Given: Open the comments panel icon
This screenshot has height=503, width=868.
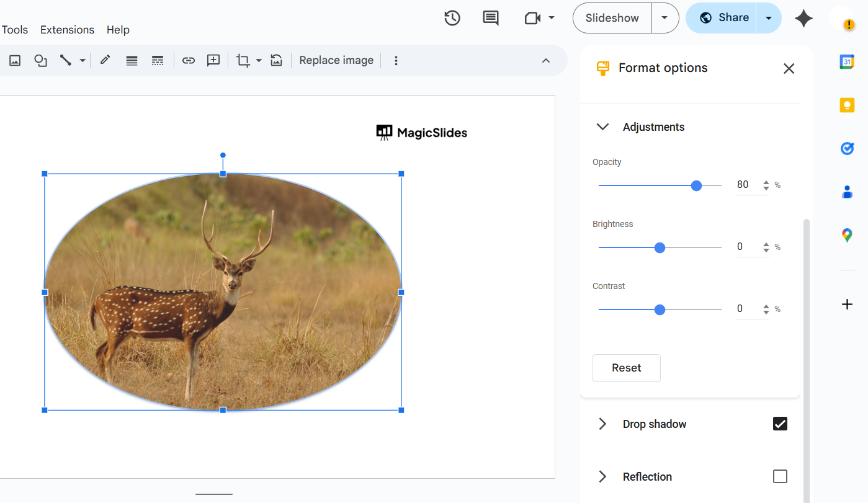Looking at the screenshot, I should click(490, 18).
